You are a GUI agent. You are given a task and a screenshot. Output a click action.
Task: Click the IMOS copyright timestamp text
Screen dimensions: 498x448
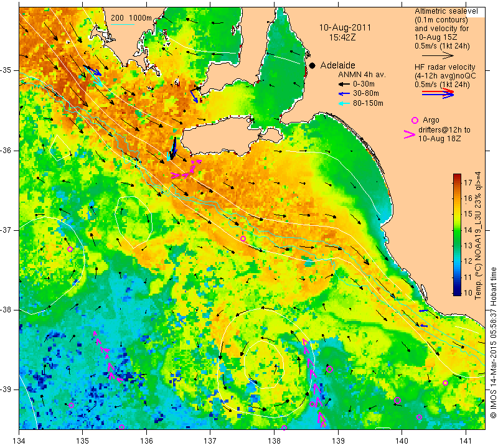click(x=493, y=342)
